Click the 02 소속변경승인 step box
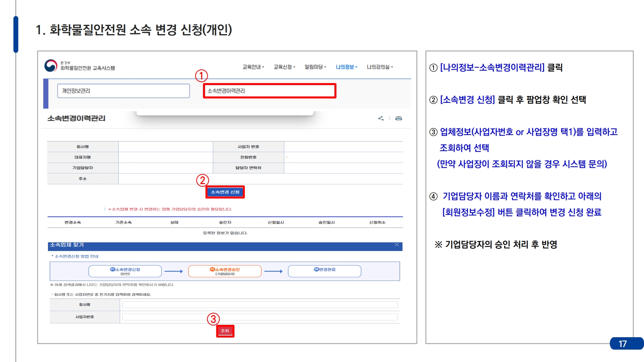The image size is (644, 362). pyautogui.click(x=225, y=271)
